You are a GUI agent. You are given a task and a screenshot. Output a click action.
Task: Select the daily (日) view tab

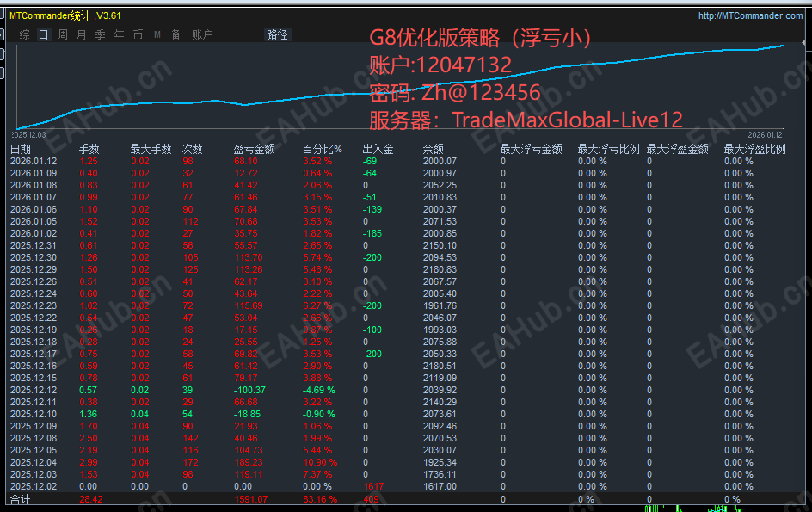[42, 34]
